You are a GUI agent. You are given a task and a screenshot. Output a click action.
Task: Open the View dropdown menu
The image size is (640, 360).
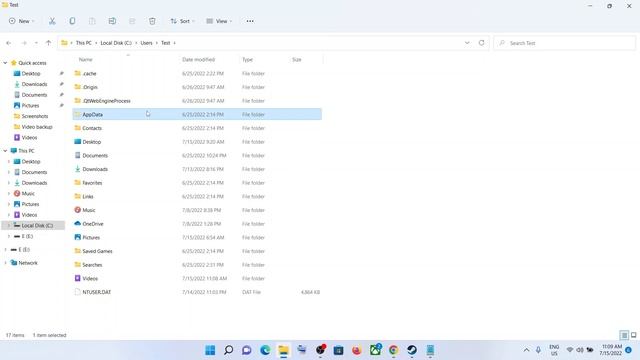tap(219, 21)
